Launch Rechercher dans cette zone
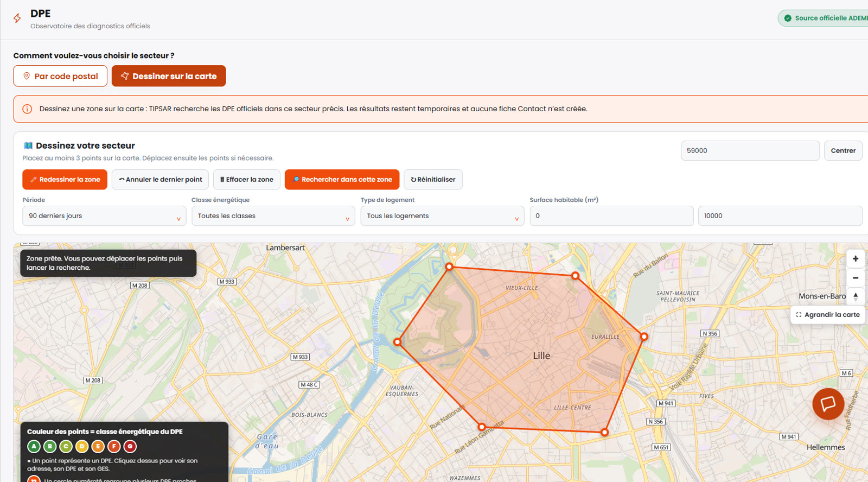The image size is (868, 482). 342,180
